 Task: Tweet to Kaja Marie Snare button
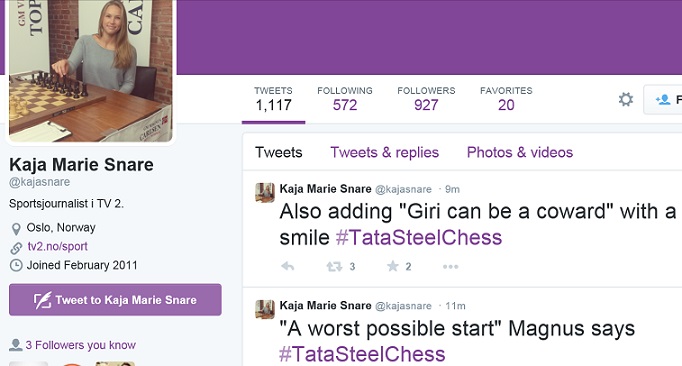pyautogui.click(x=115, y=300)
